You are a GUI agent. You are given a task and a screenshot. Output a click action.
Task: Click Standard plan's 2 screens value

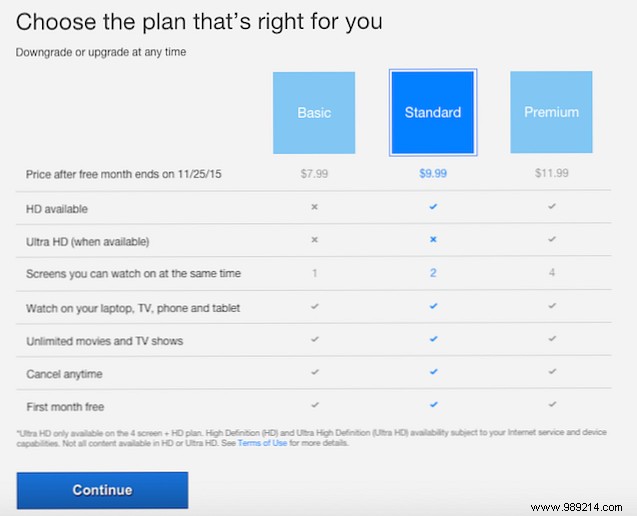pos(432,274)
